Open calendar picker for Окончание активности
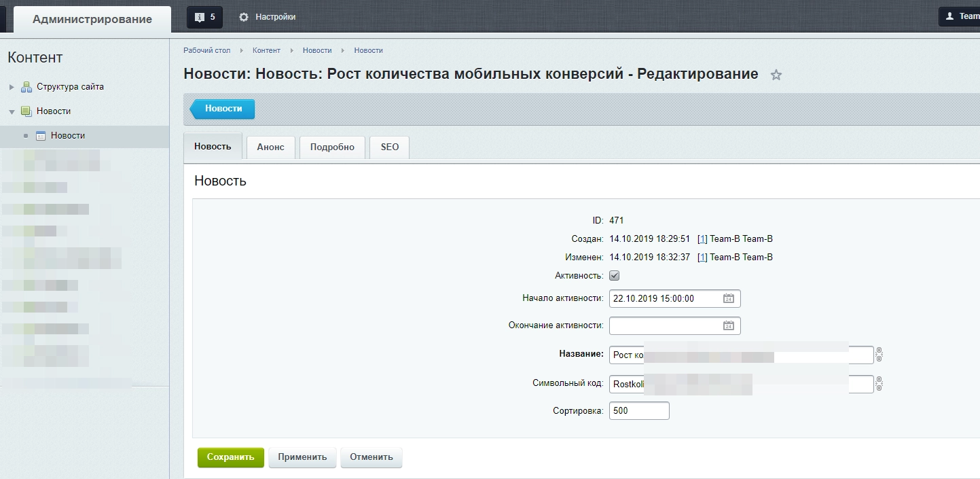This screenshot has height=479, width=980. coord(728,326)
